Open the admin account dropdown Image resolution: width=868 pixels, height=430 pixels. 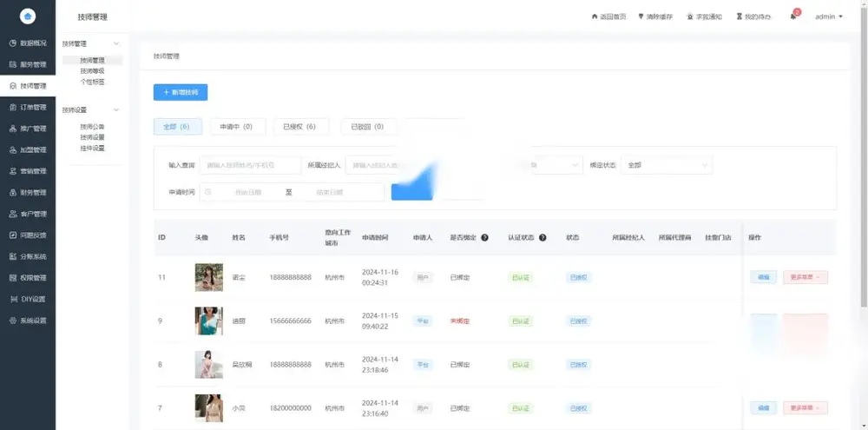click(x=829, y=17)
